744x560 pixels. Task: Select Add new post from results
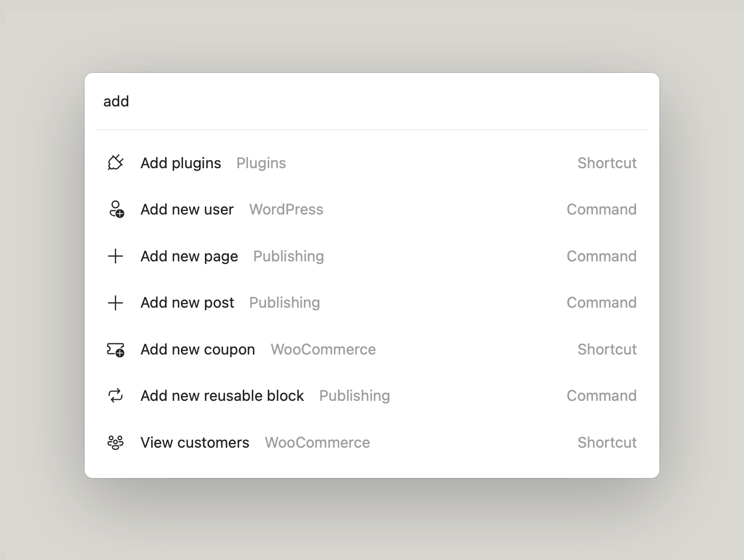(x=187, y=303)
